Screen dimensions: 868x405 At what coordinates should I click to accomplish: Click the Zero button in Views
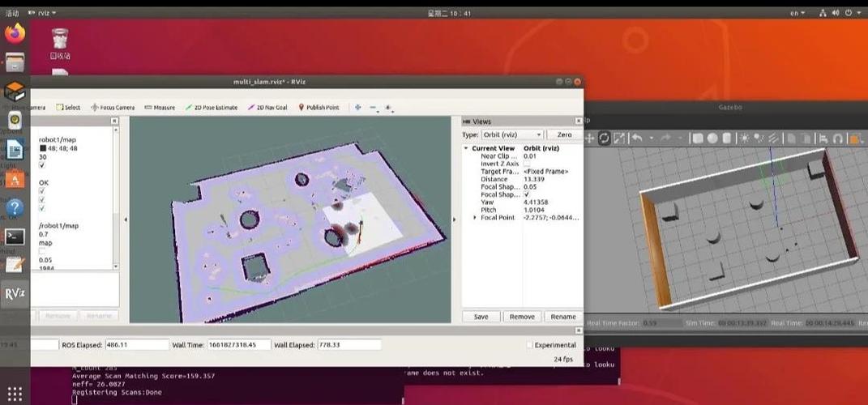click(564, 134)
